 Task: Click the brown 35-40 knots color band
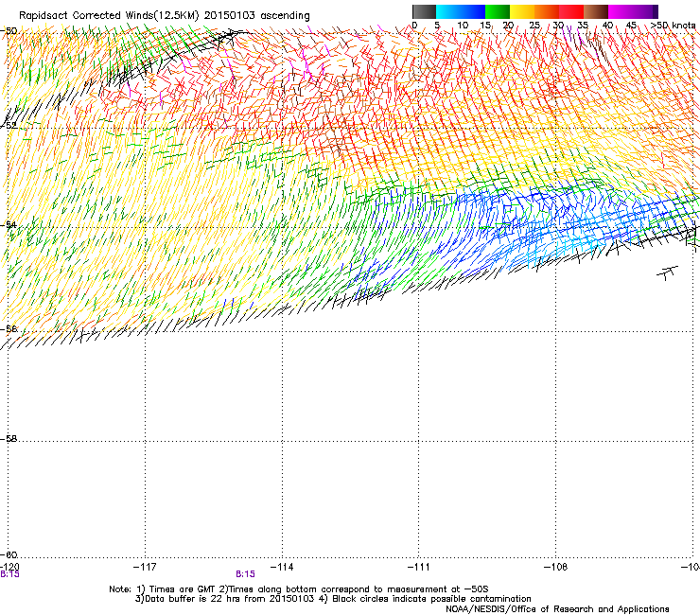[596, 11]
